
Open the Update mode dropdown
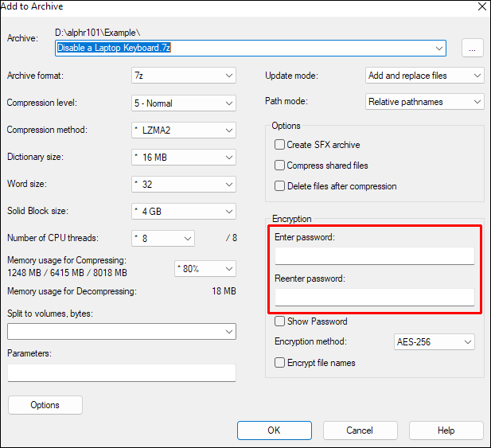(x=425, y=76)
